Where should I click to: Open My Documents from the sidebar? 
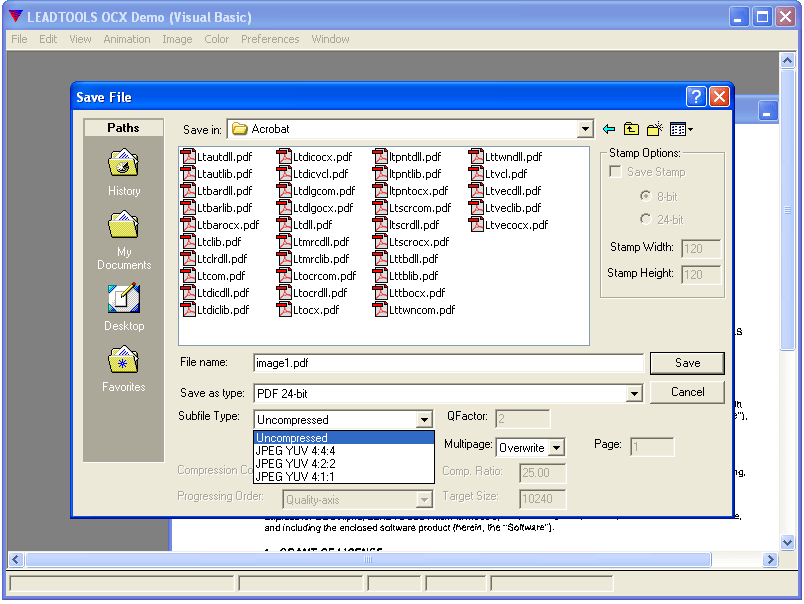coord(123,230)
